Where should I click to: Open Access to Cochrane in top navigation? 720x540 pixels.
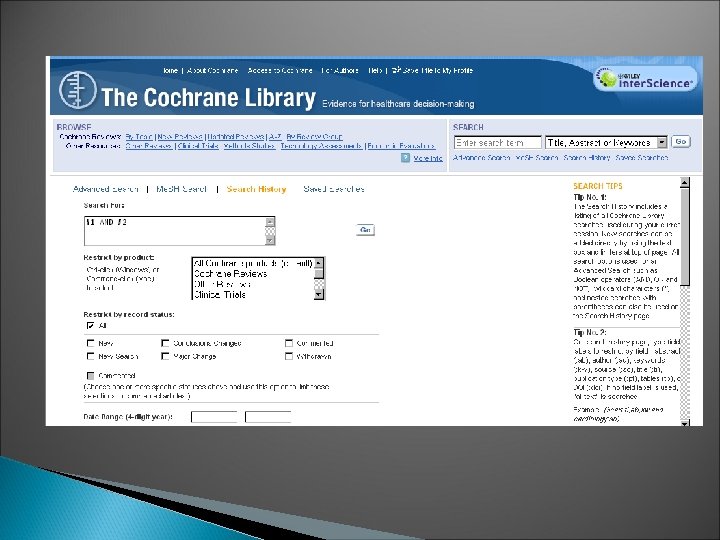pos(280,70)
